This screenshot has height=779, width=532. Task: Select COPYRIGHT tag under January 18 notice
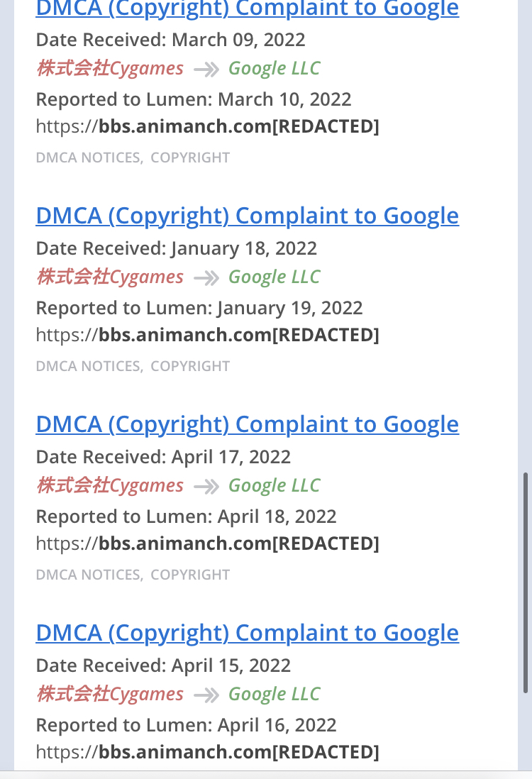[190, 366]
